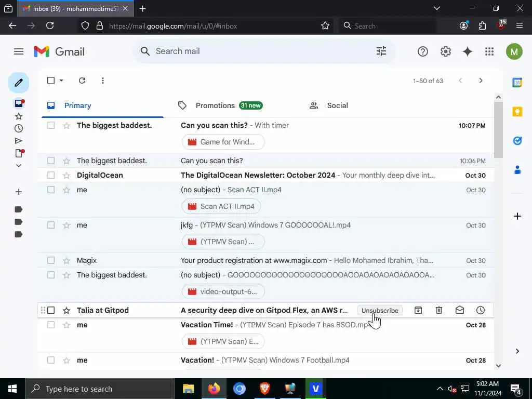Screen dimensions: 532x399
Task: Open Snoozed clock icon in sidebar
Action: [x=19, y=129]
